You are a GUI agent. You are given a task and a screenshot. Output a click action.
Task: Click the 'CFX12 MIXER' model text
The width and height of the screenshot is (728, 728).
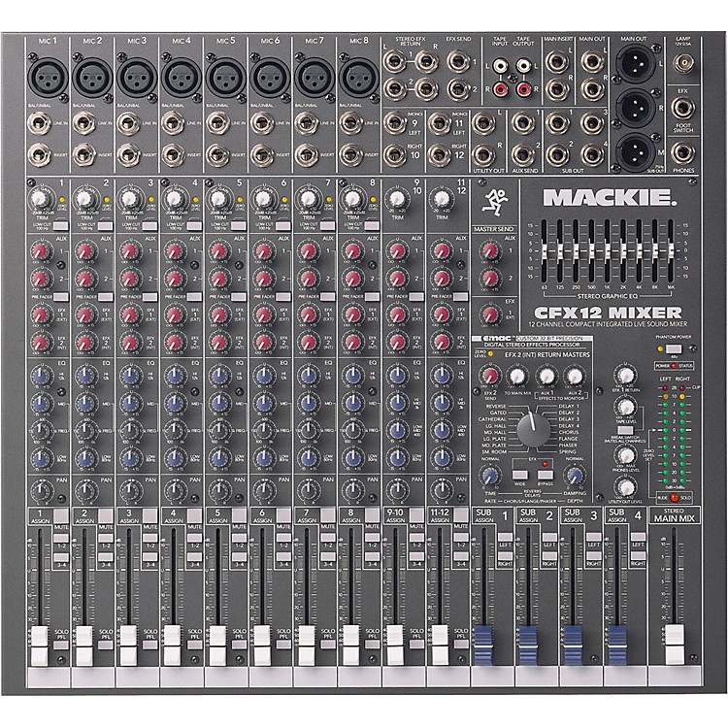(609, 312)
